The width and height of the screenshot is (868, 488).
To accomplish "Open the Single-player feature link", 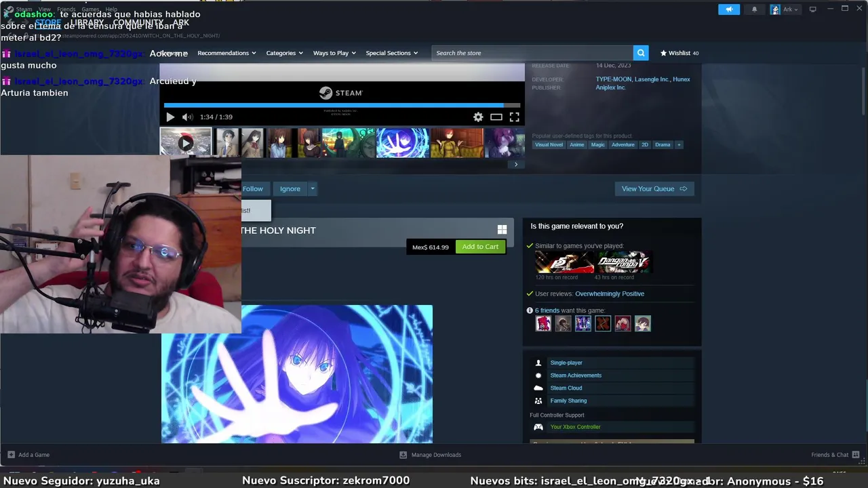I will click(566, 363).
